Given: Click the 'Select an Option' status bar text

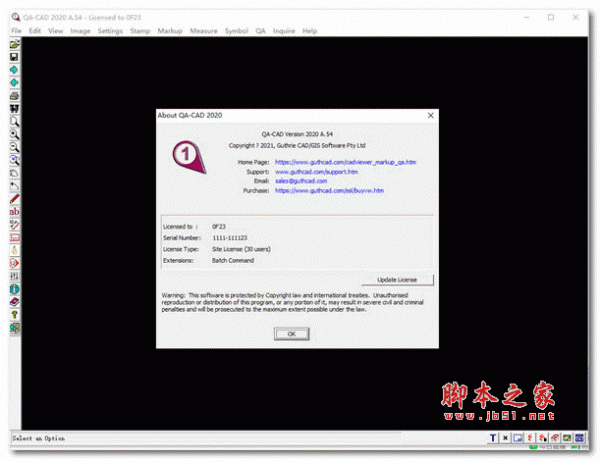Looking at the screenshot, I should click(x=38, y=438).
